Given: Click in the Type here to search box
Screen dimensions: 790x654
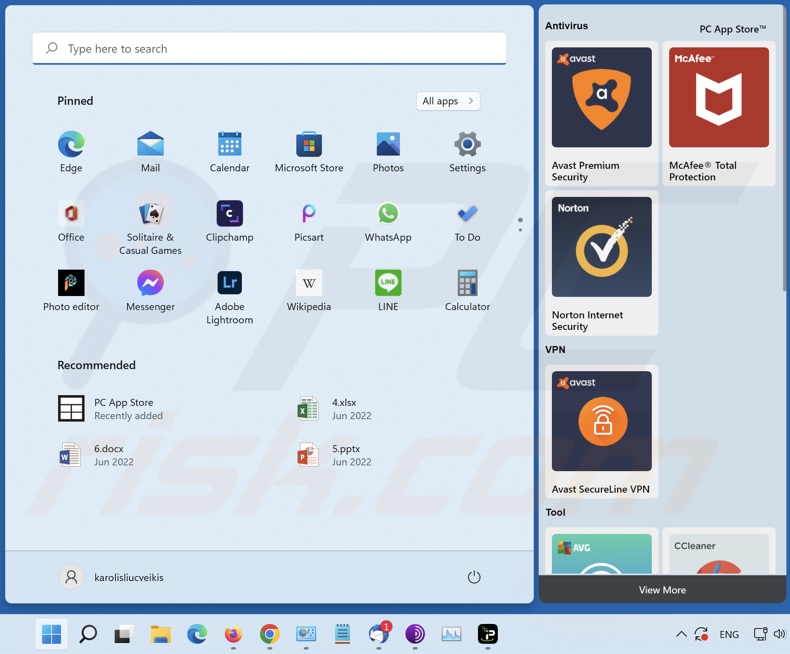Looking at the screenshot, I should (x=269, y=48).
